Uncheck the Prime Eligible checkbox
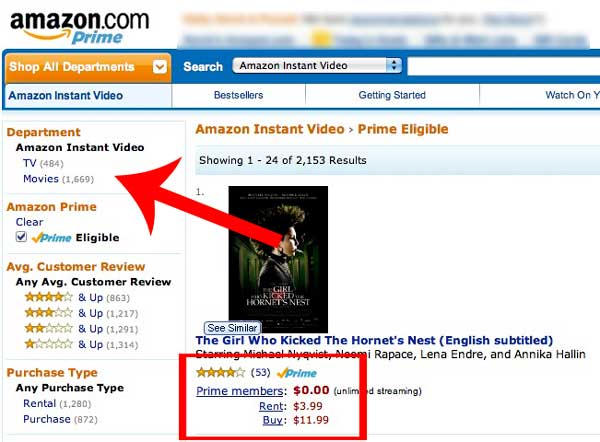600x442 pixels. [21, 237]
